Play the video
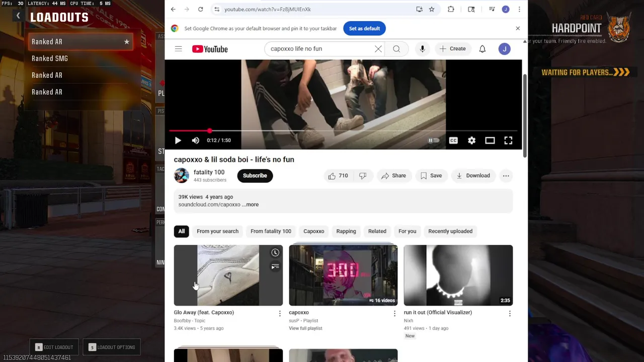This screenshot has height=362, width=644. pyautogui.click(x=178, y=140)
